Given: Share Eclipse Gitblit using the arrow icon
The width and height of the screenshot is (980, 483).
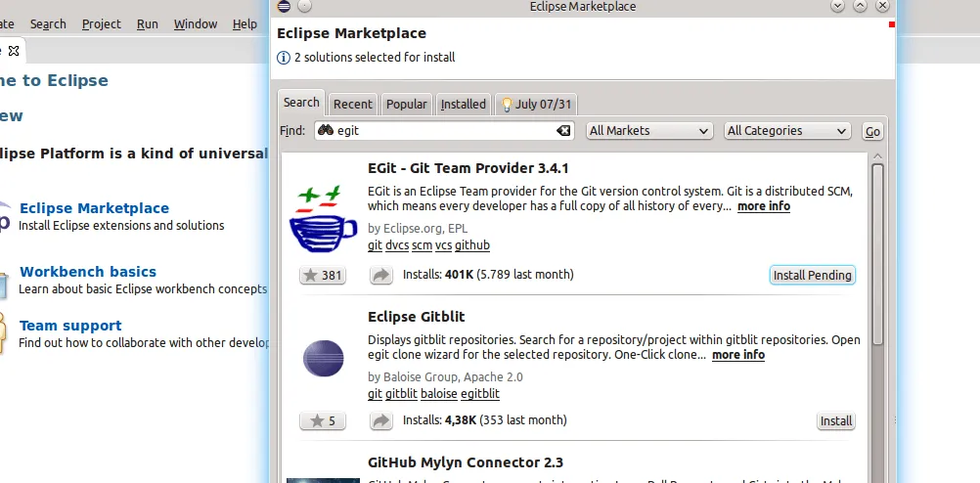Looking at the screenshot, I should pyautogui.click(x=380, y=421).
